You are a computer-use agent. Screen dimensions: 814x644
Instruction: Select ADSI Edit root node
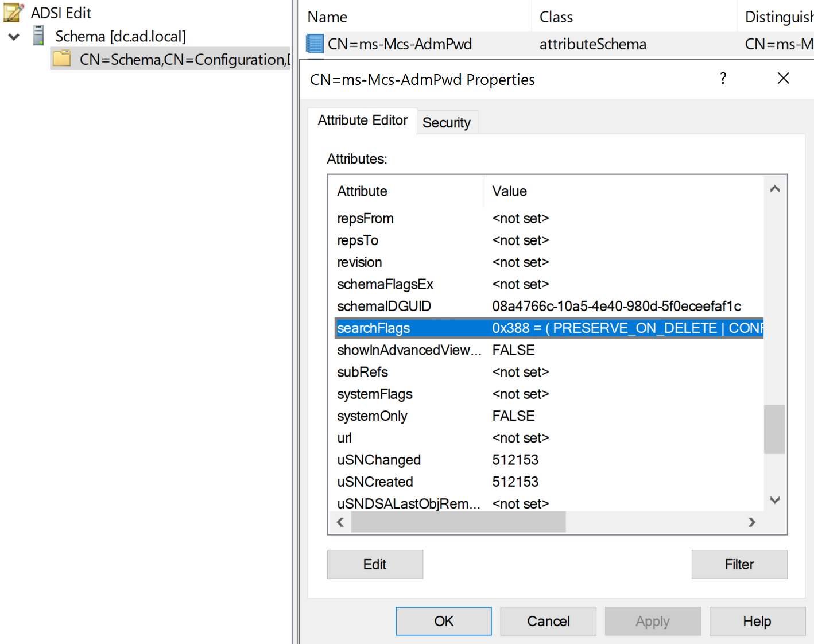click(61, 13)
